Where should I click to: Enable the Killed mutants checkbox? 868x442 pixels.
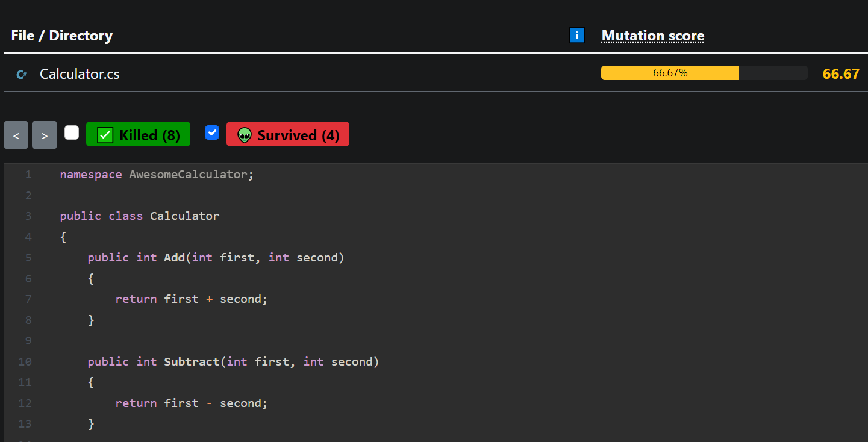point(72,132)
